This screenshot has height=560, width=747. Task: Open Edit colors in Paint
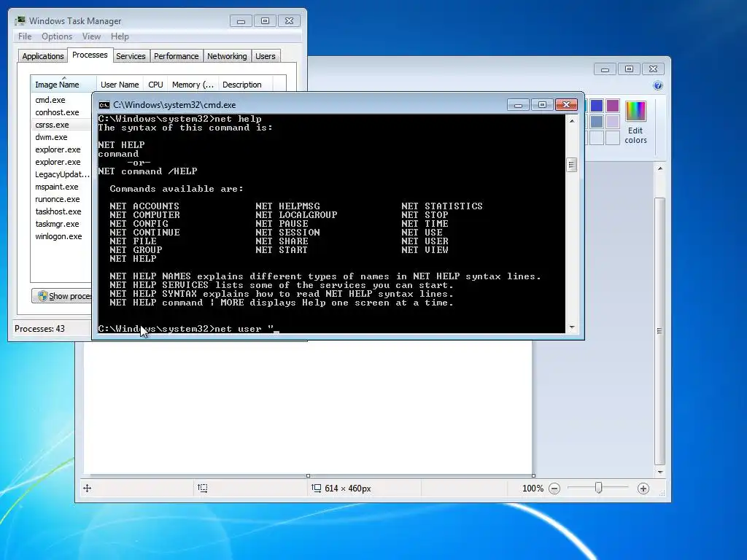[x=635, y=122]
